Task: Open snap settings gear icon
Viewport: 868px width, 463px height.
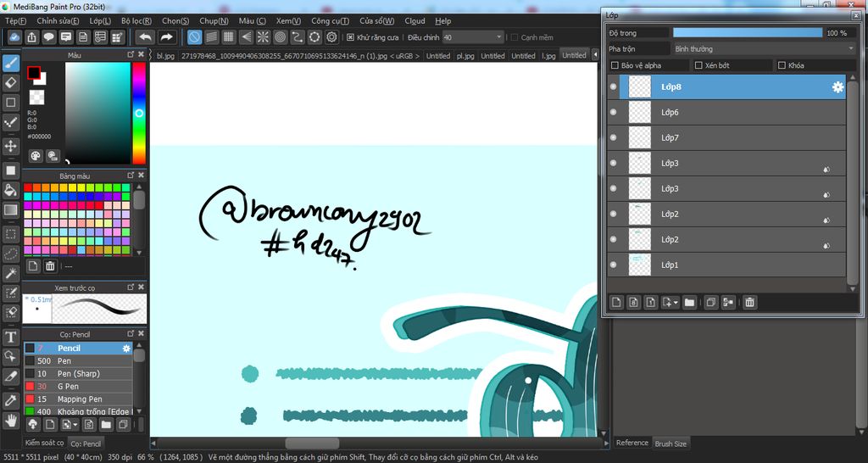Action: click(x=331, y=37)
